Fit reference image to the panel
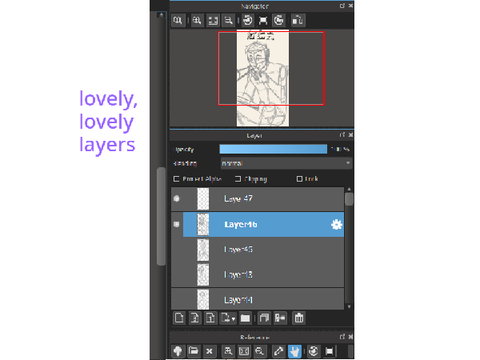The height and width of the screenshot is (360, 480). tap(244, 351)
